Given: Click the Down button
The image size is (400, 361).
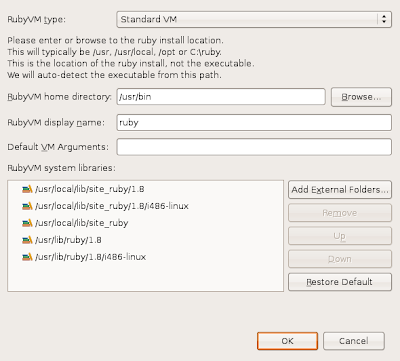Looking at the screenshot, I should [x=340, y=259].
